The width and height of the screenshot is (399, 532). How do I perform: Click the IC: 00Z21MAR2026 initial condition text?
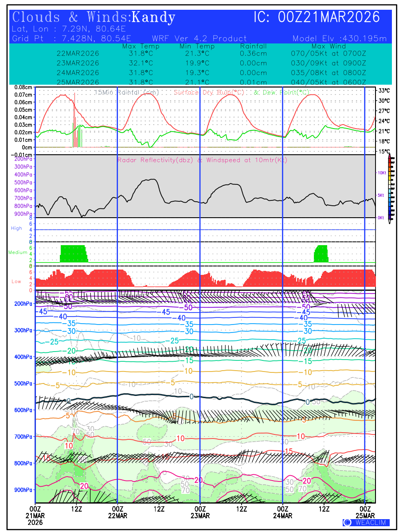point(317,17)
